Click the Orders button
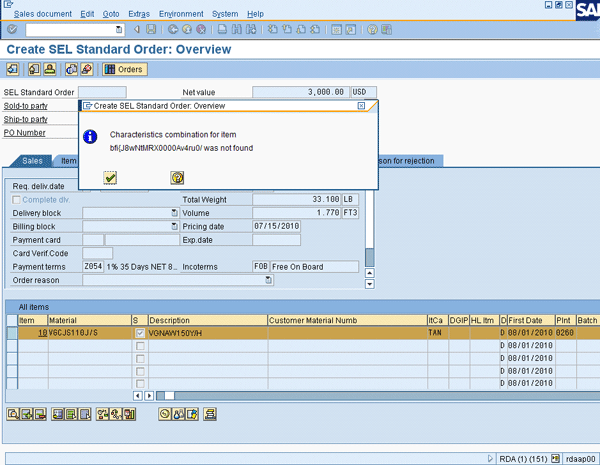 pos(124,69)
